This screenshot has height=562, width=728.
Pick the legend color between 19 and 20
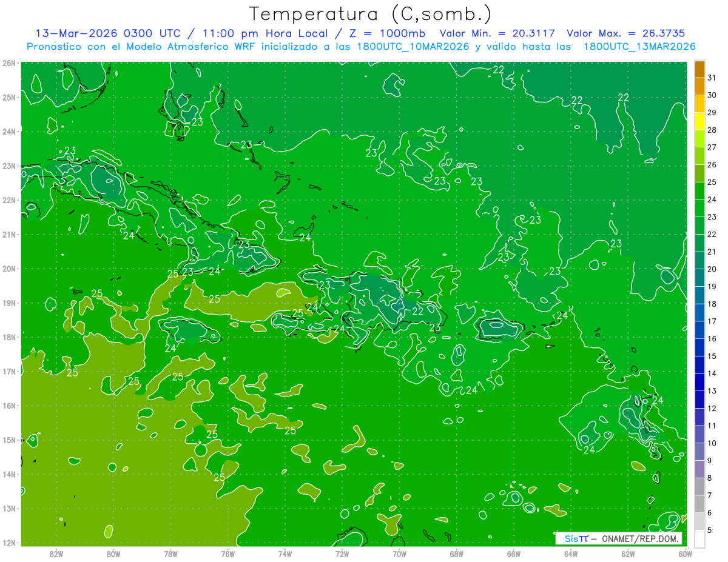[x=699, y=278]
